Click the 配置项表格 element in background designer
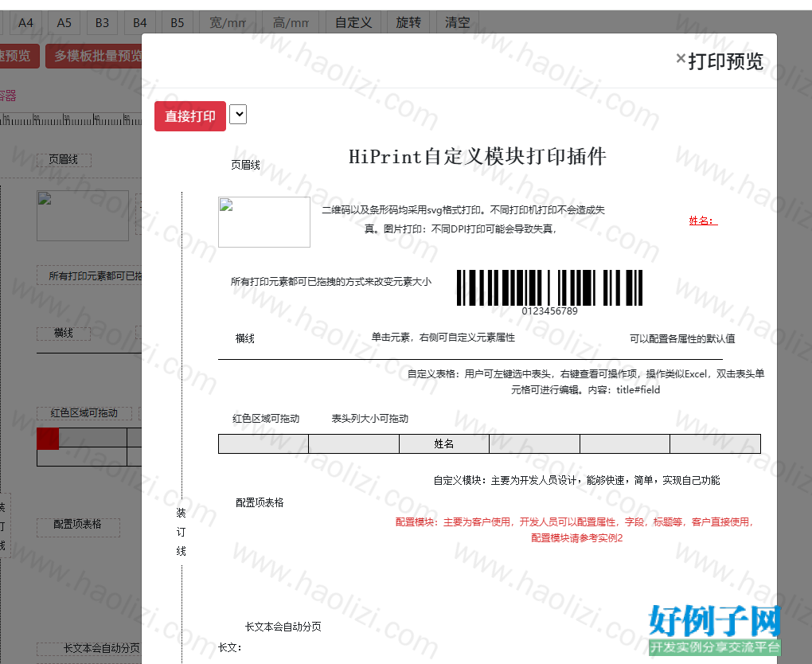Viewport: 812px width, 664px height. point(78,527)
